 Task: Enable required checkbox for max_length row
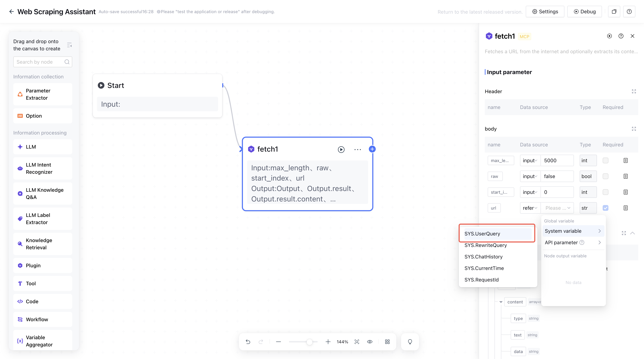(x=605, y=160)
